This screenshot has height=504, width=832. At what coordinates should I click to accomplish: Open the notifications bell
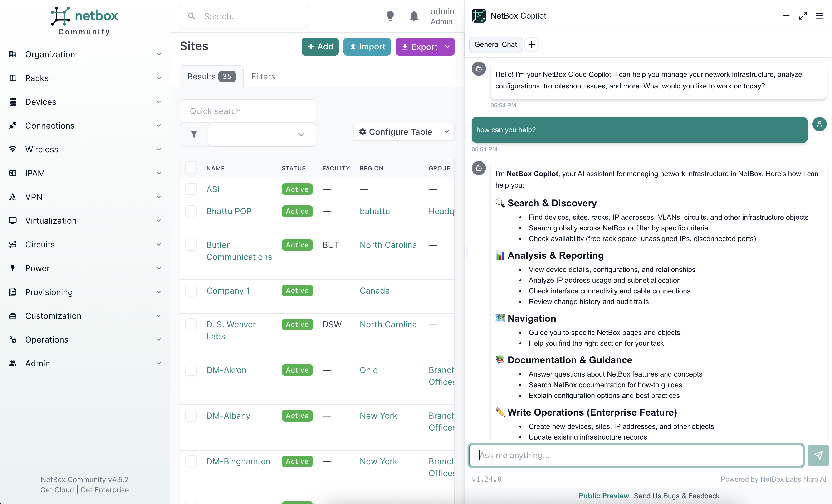pyautogui.click(x=414, y=16)
